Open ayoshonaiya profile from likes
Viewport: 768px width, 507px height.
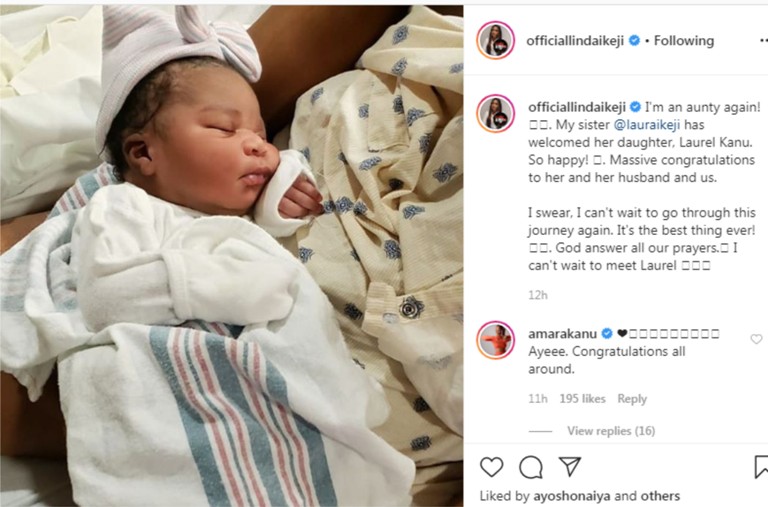tap(572, 496)
